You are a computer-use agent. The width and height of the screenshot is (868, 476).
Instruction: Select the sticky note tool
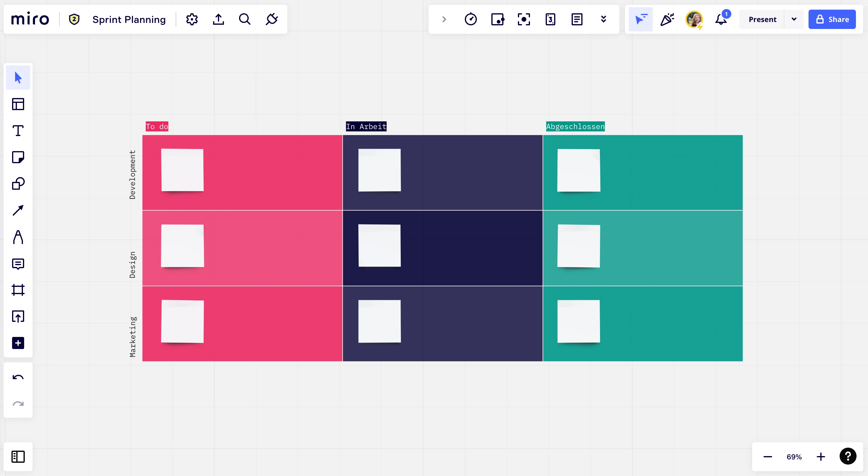pos(18,157)
